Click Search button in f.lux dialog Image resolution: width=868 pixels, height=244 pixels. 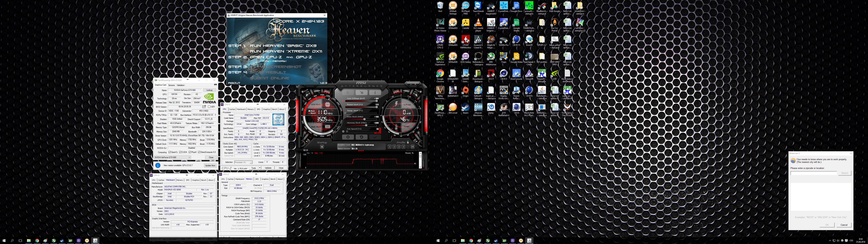845,173
